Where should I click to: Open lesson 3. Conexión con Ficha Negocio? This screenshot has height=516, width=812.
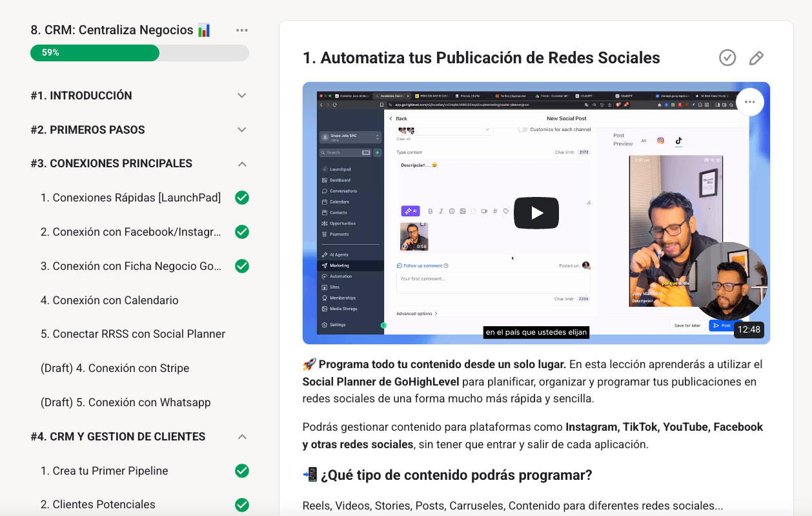pos(131,266)
